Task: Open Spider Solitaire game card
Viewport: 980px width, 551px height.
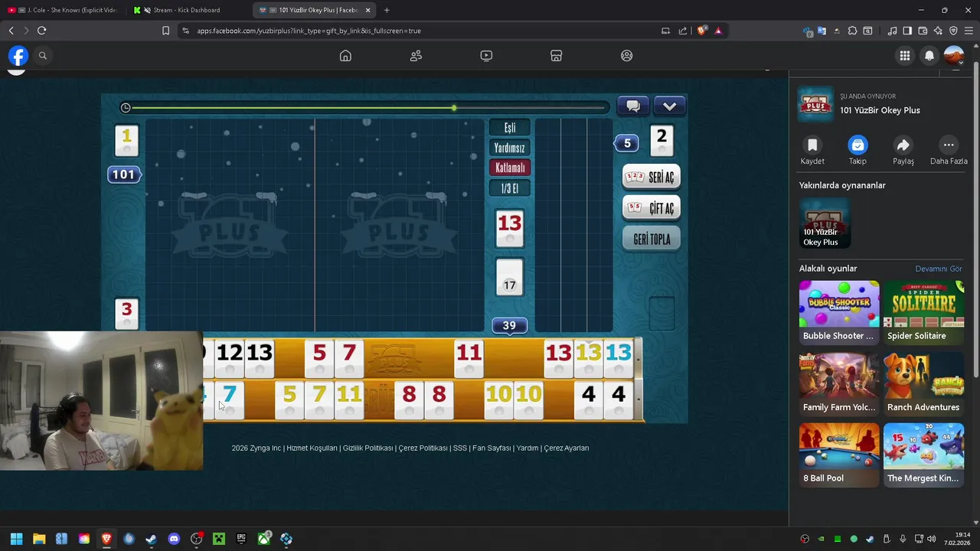Action: pos(923,311)
